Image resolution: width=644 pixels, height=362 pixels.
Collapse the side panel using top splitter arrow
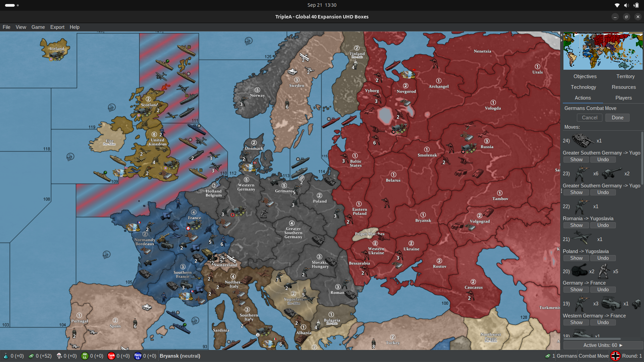click(x=561, y=35)
